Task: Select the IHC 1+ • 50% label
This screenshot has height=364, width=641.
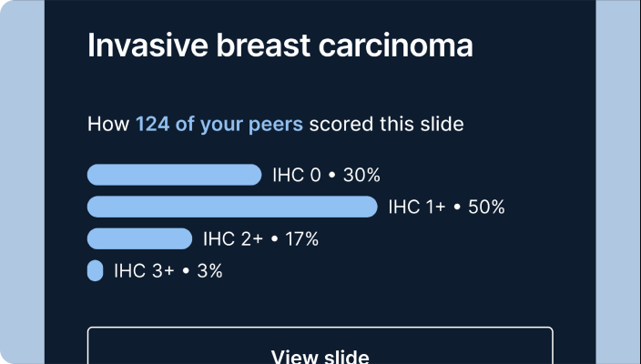Action: (x=446, y=207)
